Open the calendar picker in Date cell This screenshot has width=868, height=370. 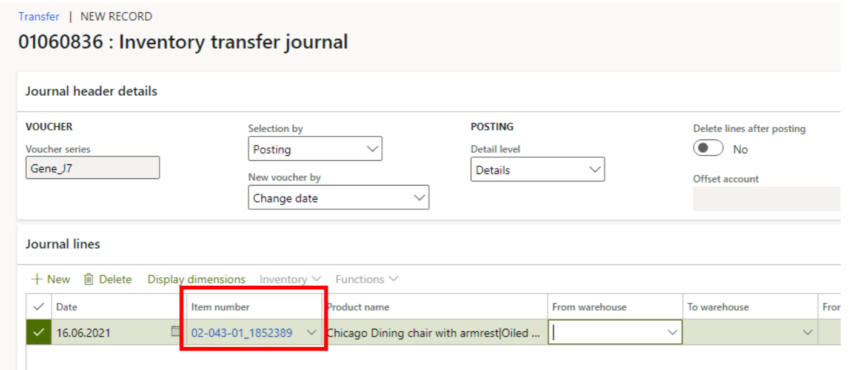tap(176, 332)
